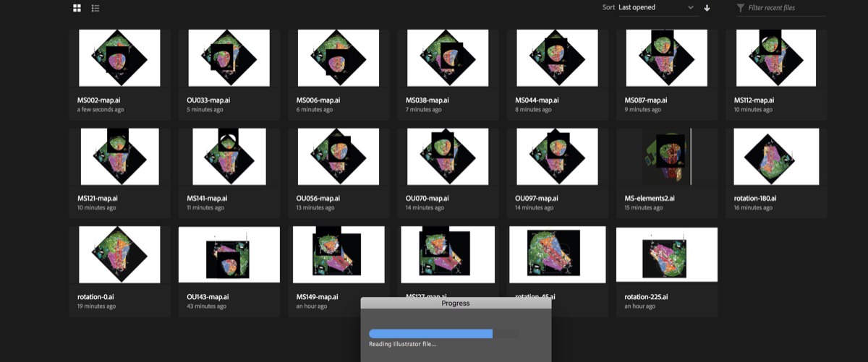Click the blue Progress bar

coord(431,334)
